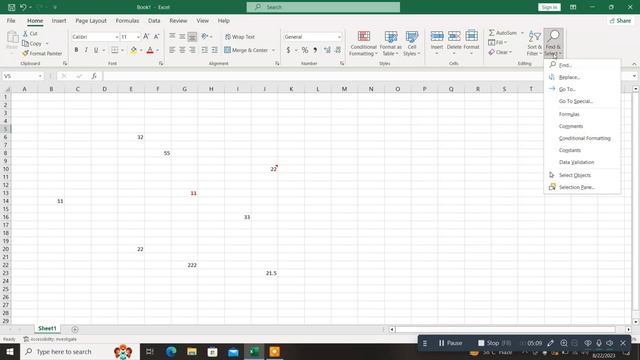
Task: Toggle Wrap Text
Action: click(x=240, y=37)
